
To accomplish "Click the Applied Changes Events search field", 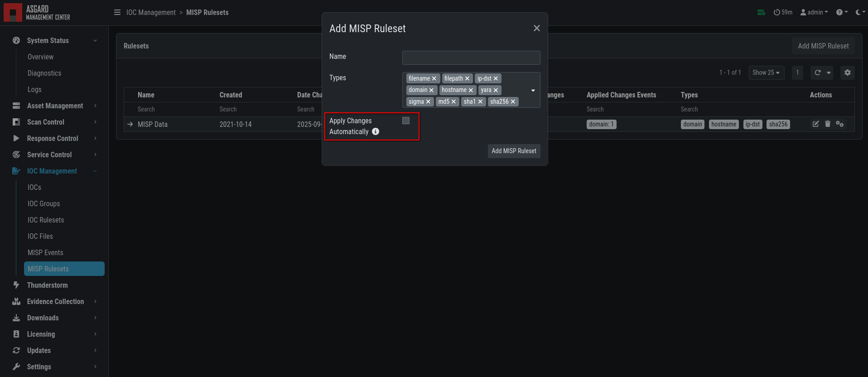I will 630,109.
